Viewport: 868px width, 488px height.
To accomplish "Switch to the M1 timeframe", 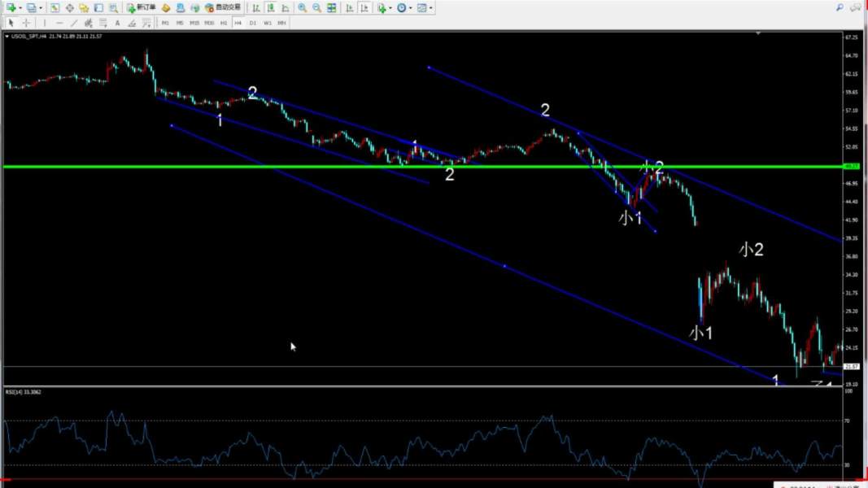I will pos(165,23).
